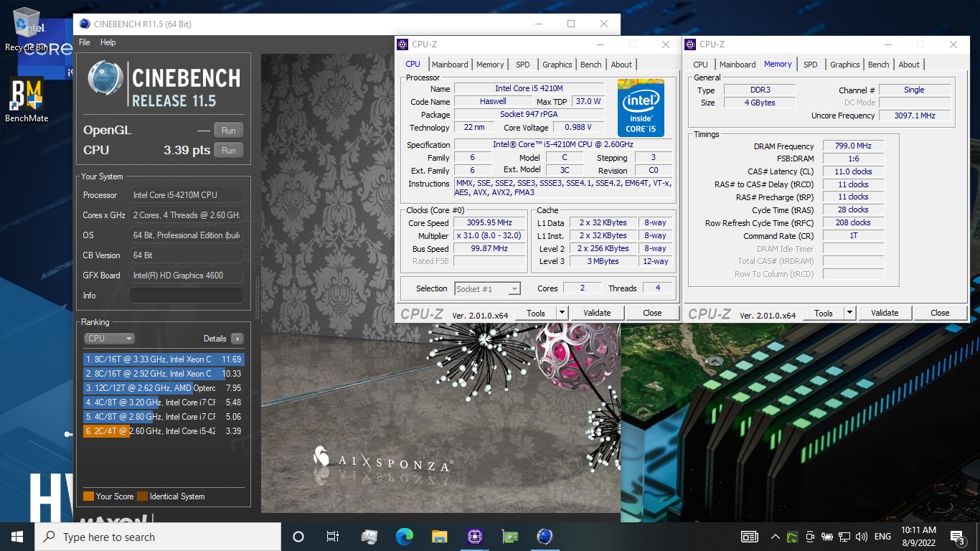Click the CPU-Z icon in CPU window title
Screen dimensions: 980x551
click(x=402, y=44)
